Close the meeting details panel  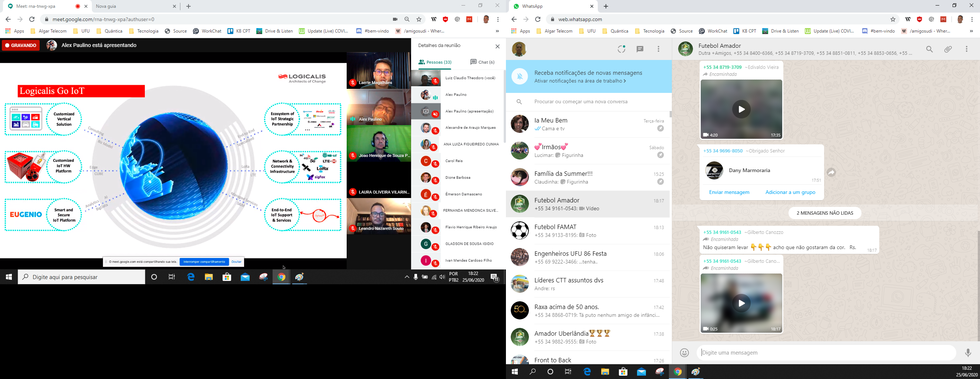497,46
